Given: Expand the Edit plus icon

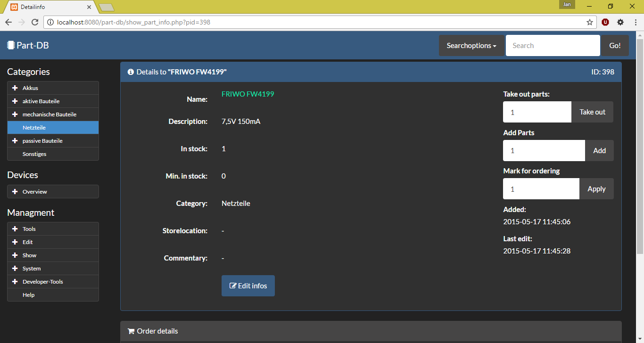Looking at the screenshot, I should click(15, 242).
